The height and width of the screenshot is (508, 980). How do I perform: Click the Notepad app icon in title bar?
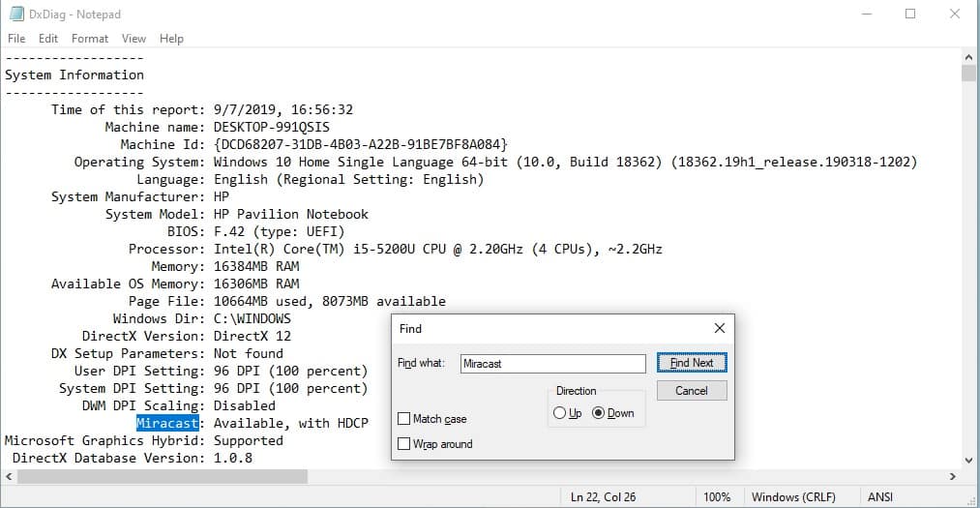[16, 14]
